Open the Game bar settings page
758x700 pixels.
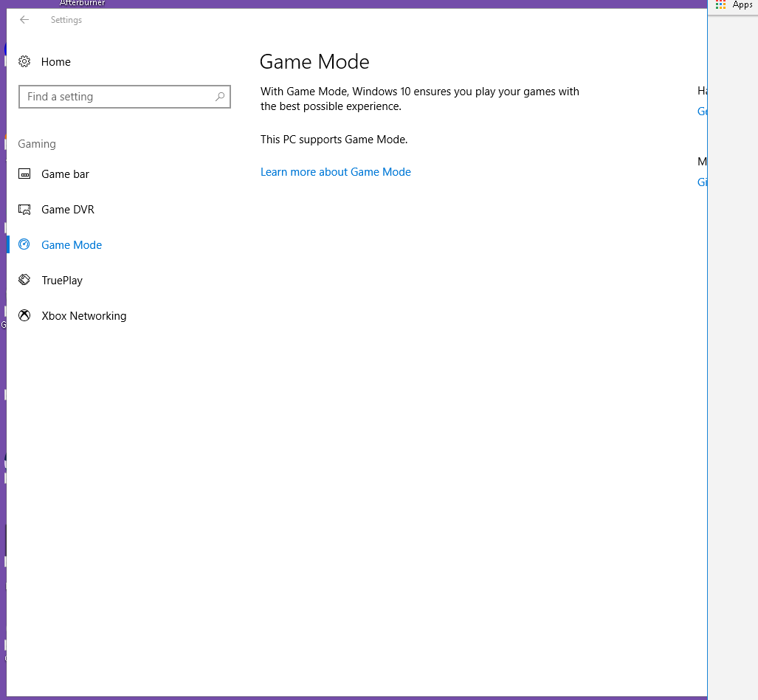pyautogui.click(x=65, y=174)
